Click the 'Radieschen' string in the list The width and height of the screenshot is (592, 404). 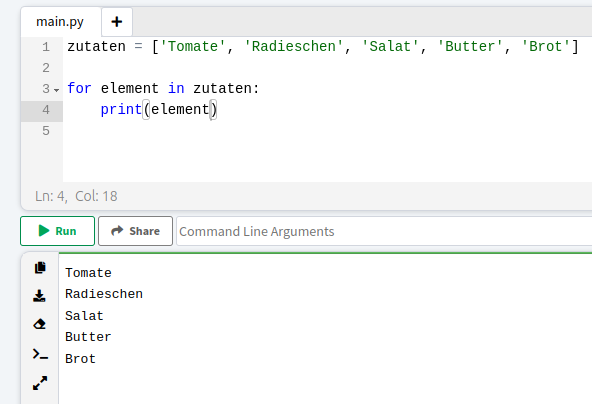294,46
